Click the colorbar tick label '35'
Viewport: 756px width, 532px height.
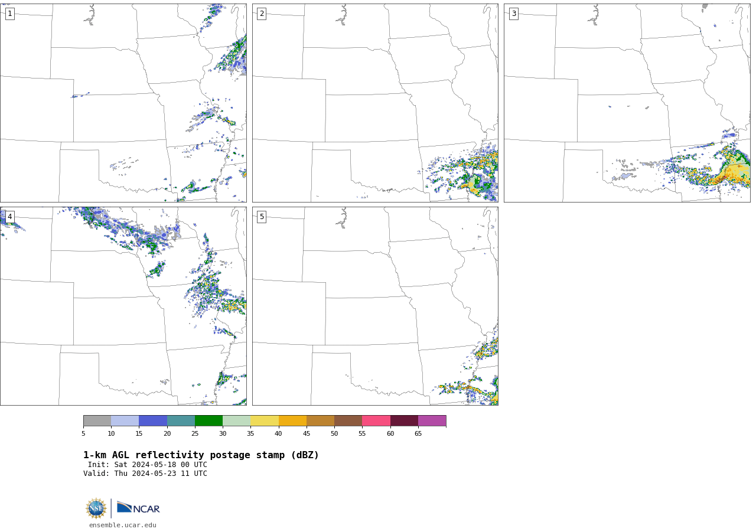point(250,434)
